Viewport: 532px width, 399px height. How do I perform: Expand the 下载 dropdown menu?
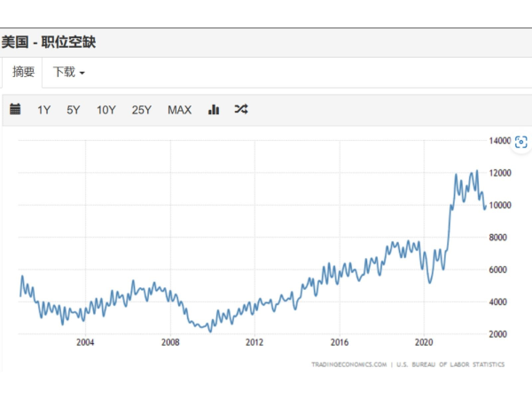coord(69,72)
